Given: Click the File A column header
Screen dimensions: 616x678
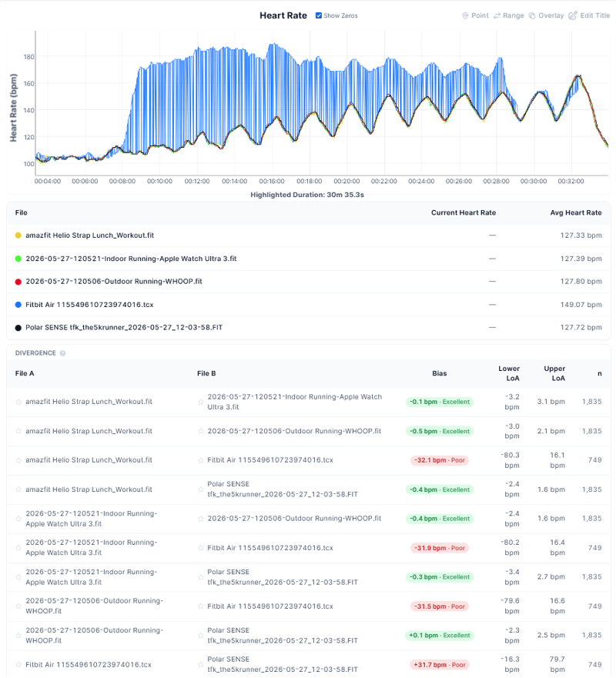Looking at the screenshot, I should click(x=25, y=373).
